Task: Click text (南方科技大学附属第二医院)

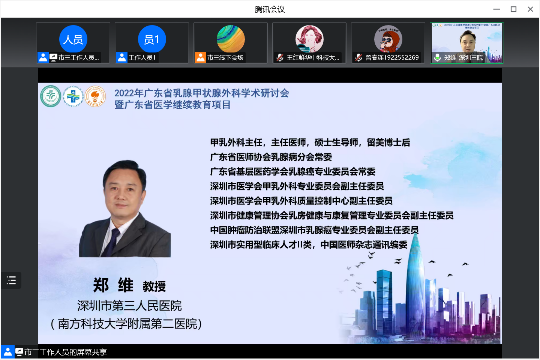Action: pos(126,324)
